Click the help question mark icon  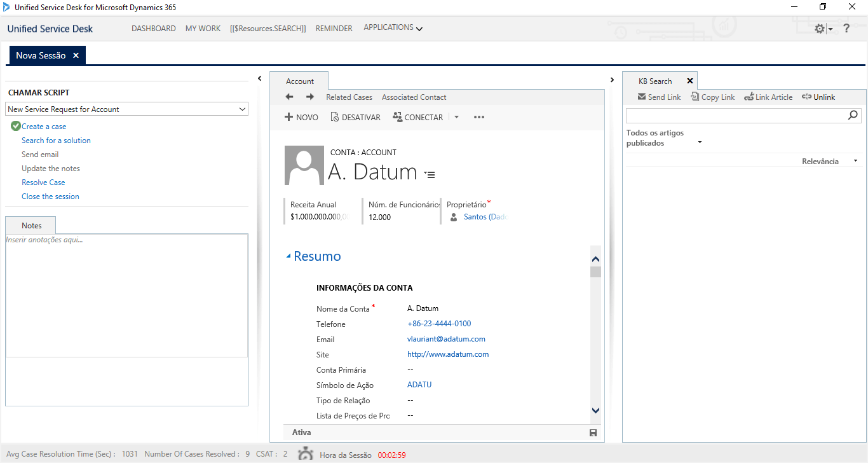[x=846, y=29]
